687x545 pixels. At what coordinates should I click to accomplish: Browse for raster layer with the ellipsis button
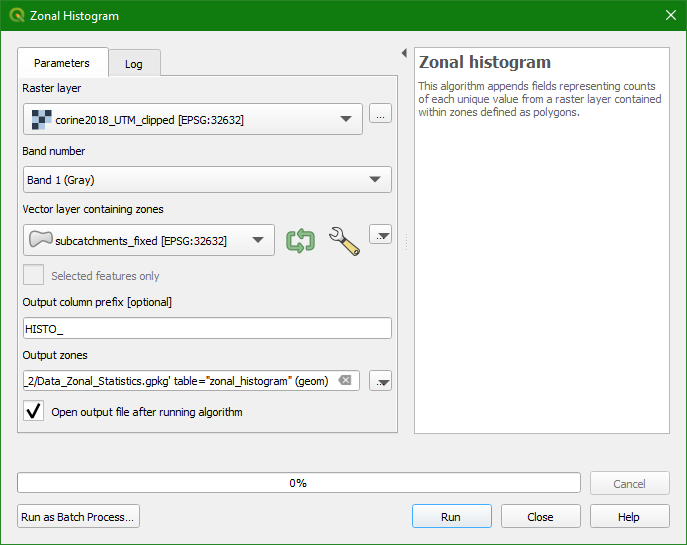(380, 114)
